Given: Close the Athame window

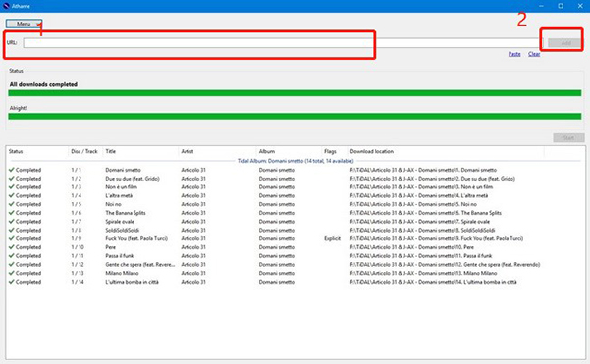Looking at the screenshot, I should (580, 6).
